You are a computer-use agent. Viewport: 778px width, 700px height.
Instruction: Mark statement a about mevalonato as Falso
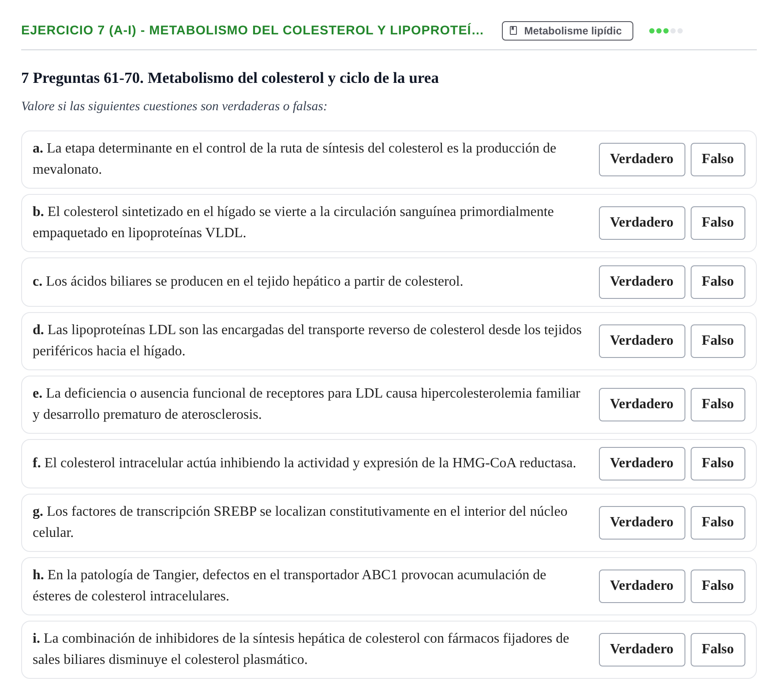[718, 159]
